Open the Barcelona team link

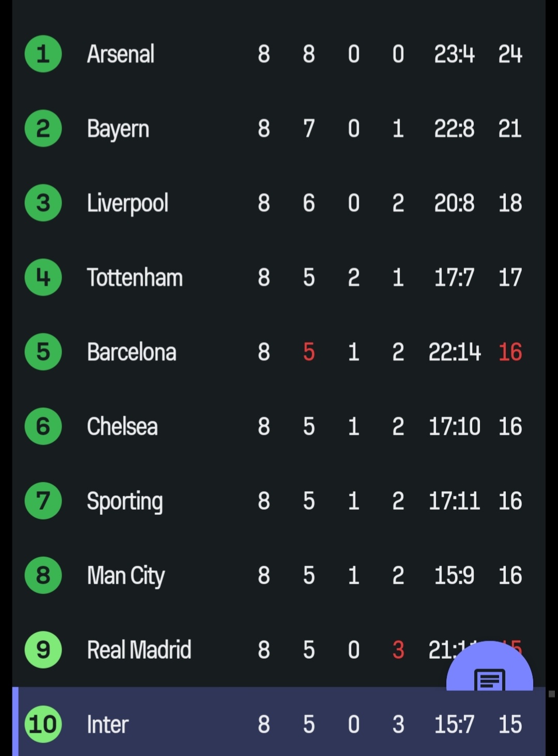131,352
